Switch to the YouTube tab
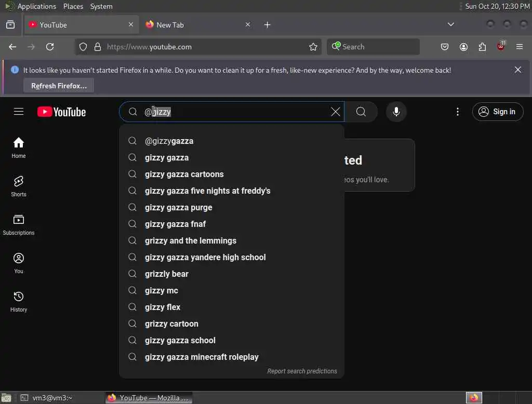Image resolution: width=532 pixels, height=404 pixels. pyautogui.click(x=82, y=25)
